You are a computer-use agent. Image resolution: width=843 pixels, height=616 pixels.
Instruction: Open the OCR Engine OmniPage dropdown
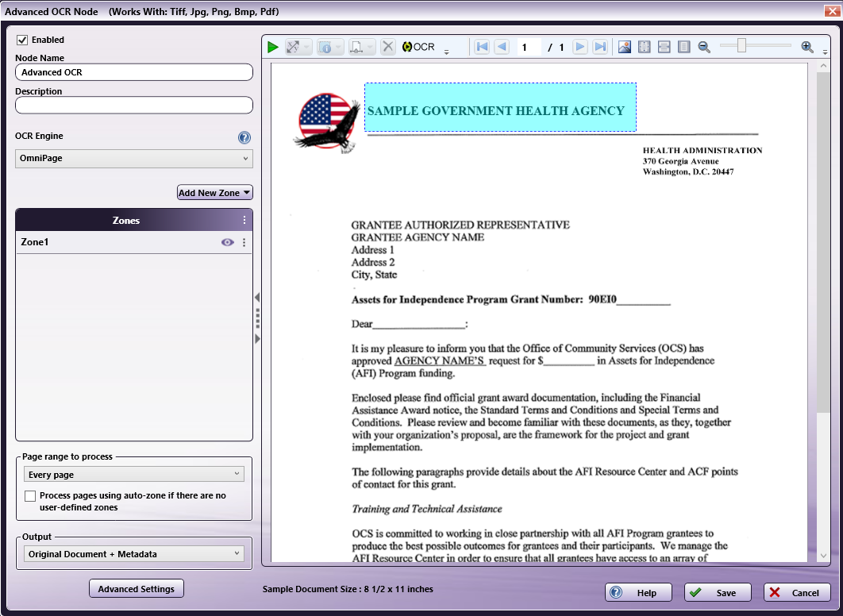tap(134, 158)
